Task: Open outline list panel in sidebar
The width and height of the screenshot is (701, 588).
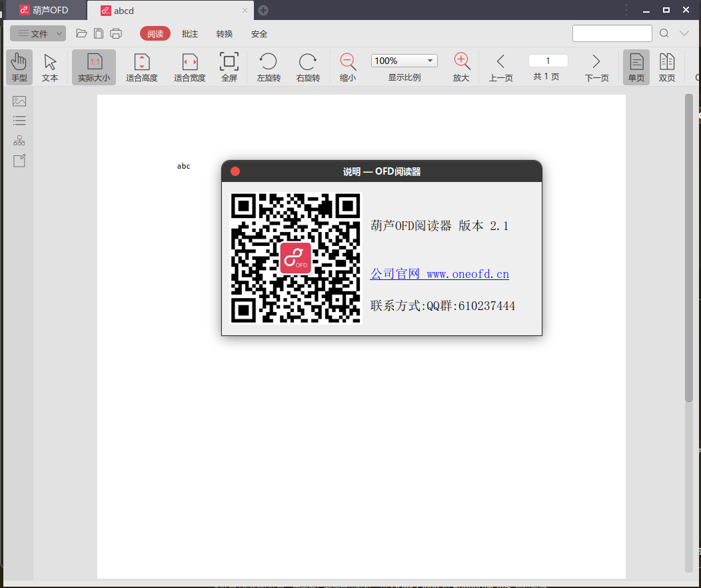Action: click(19, 121)
